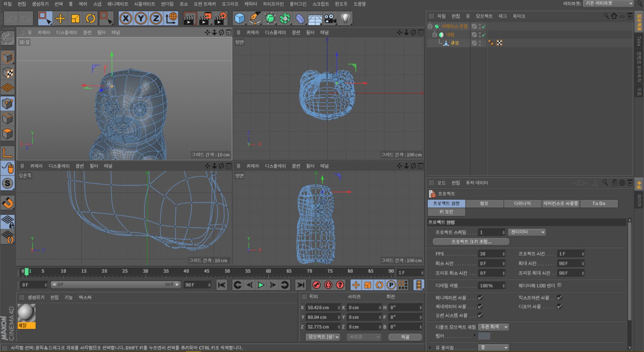This screenshot has width=644, height=352.
Task: Add a light object
Action: click(345, 18)
